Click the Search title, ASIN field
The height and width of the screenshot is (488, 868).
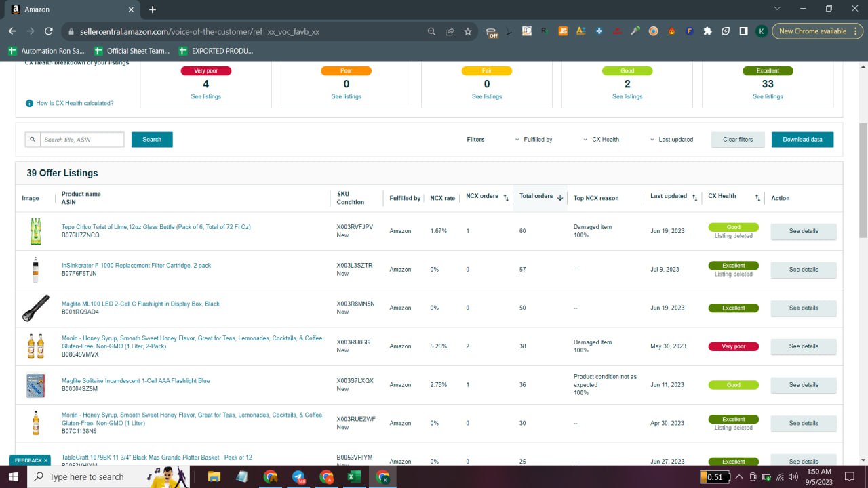click(x=82, y=140)
